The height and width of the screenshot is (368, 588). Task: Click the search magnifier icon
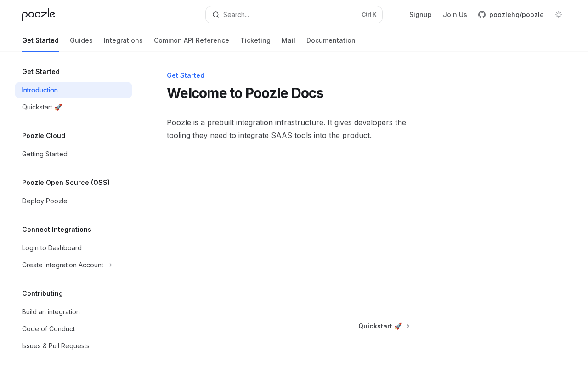coord(216,15)
